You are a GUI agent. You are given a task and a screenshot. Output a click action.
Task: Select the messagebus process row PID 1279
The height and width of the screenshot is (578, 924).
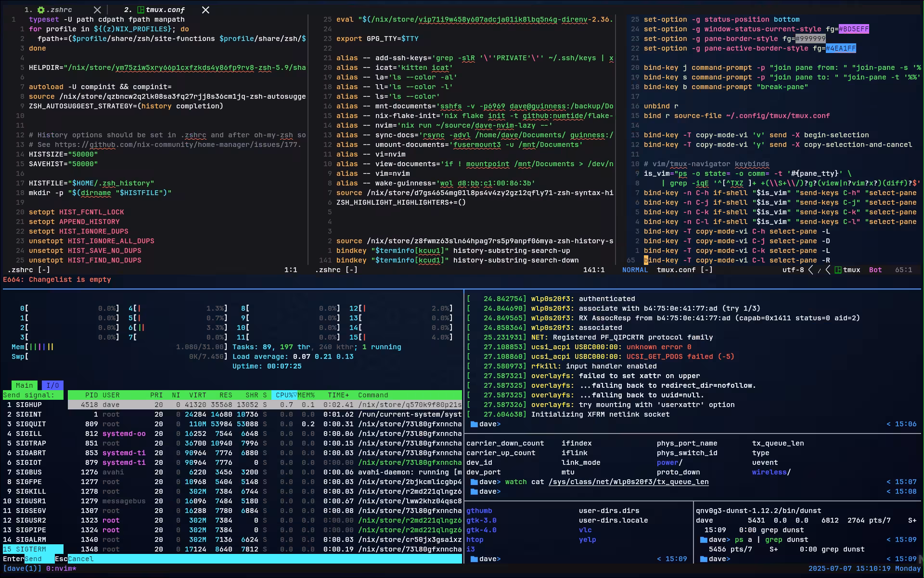click(x=265, y=501)
